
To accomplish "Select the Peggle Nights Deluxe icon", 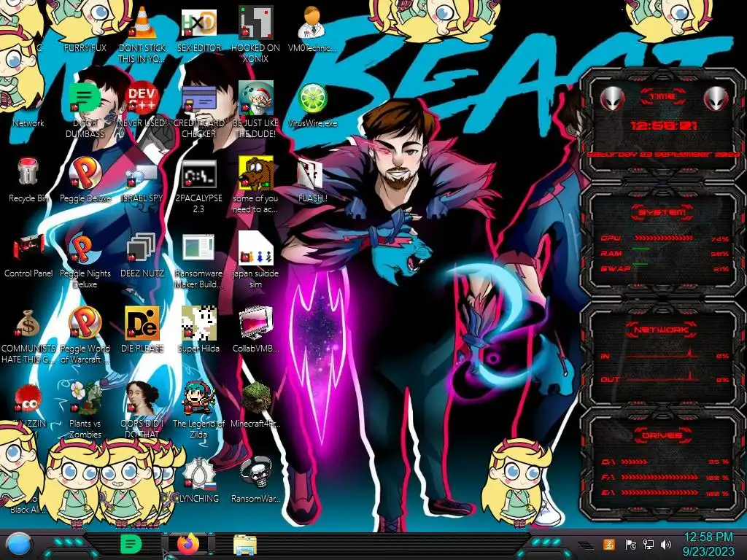I will click(x=85, y=248).
